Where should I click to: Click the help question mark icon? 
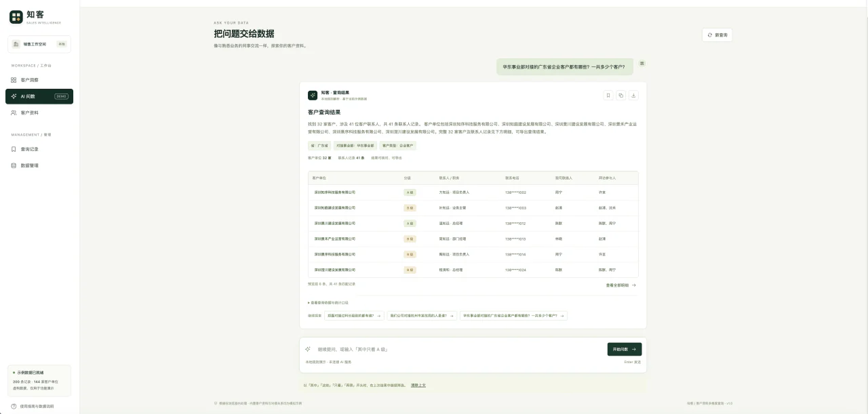[14, 407]
